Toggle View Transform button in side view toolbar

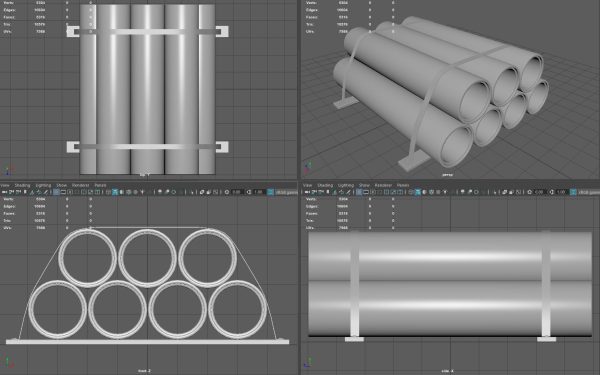click(573, 192)
